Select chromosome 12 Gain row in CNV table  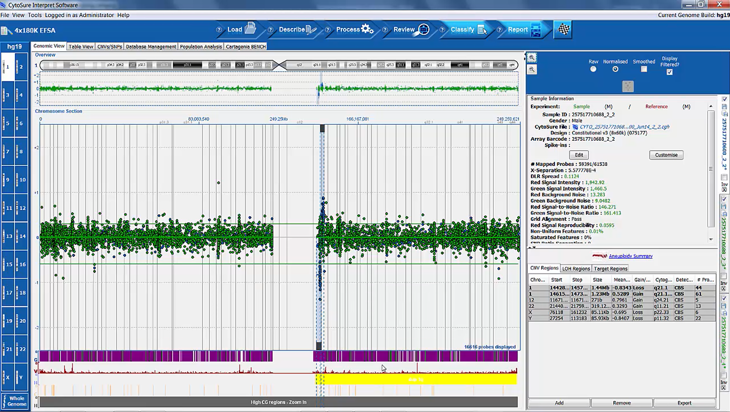pos(622,300)
